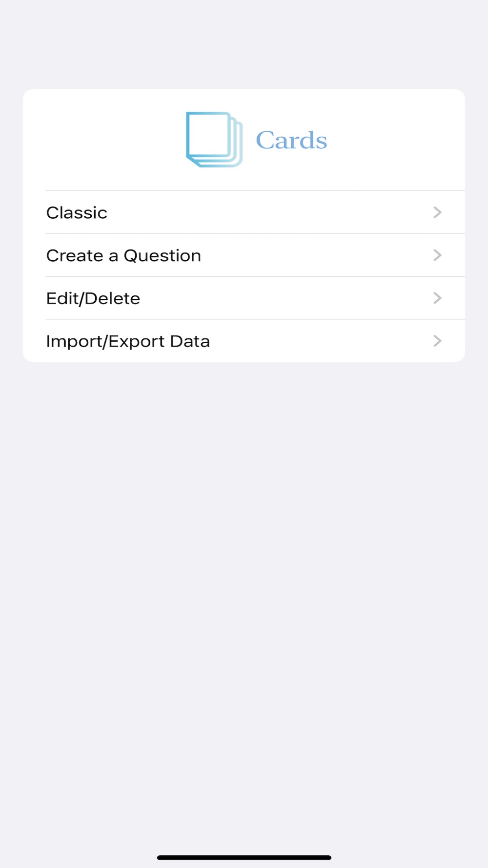This screenshot has height=868, width=488.
Task: Click the "Create a Question" label text
Action: pyautogui.click(x=123, y=256)
